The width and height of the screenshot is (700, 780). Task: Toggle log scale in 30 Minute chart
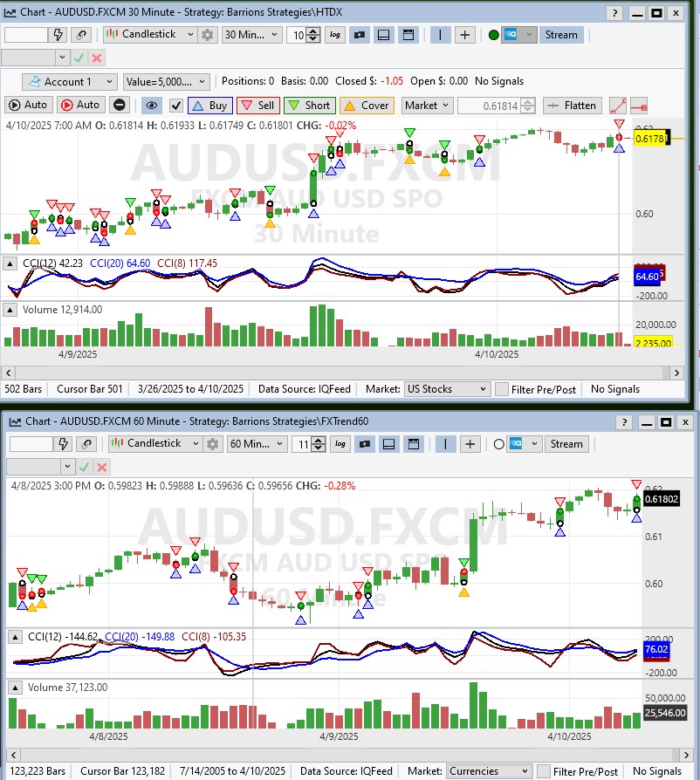(x=335, y=35)
